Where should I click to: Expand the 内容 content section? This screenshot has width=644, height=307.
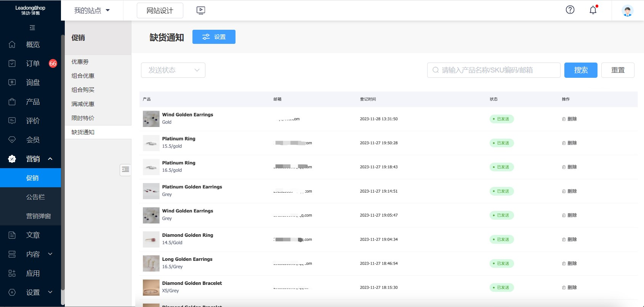click(50, 254)
